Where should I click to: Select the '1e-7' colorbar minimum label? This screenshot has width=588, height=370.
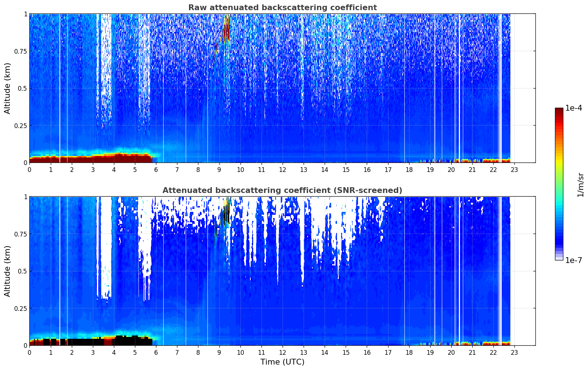click(x=573, y=260)
